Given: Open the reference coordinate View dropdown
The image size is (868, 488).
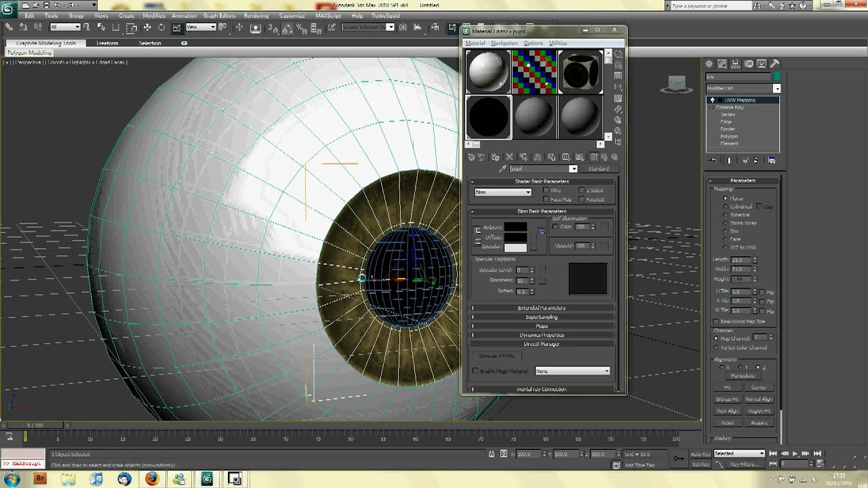Looking at the screenshot, I should [x=201, y=28].
